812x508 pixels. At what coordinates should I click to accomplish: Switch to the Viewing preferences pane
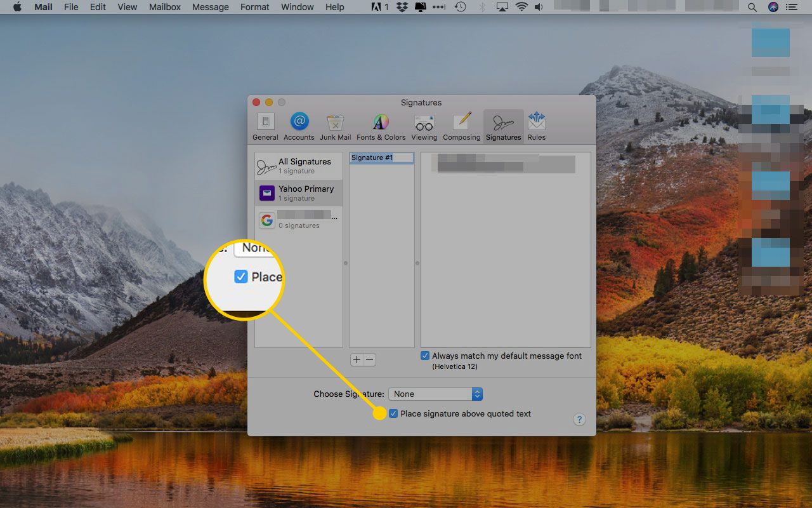tap(424, 126)
